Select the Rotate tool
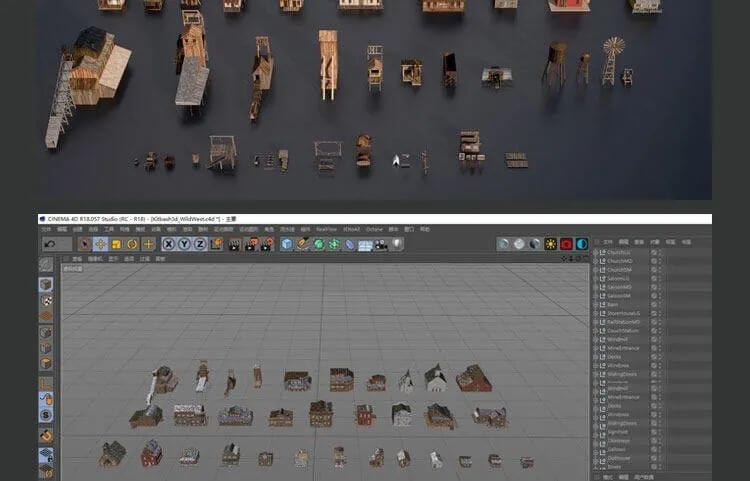Viewport: 750px width, 481px height. click(133, 243)
